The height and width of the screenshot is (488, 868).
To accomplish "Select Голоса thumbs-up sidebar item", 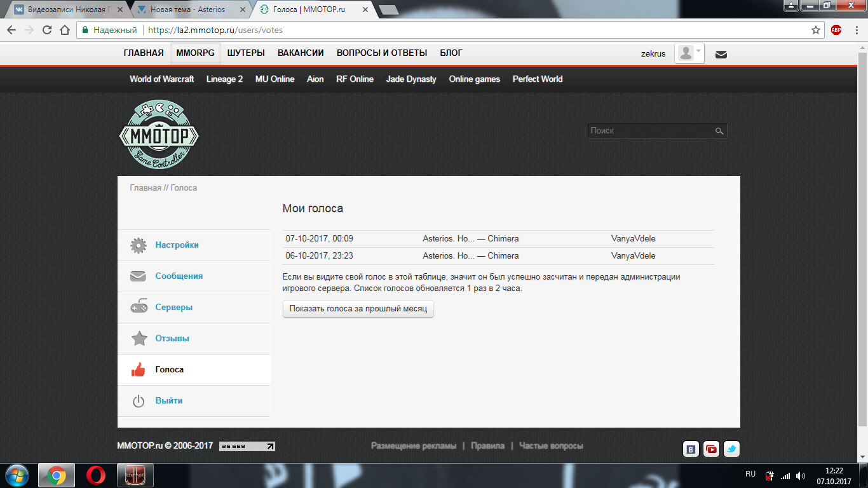I will pos(194,370).
